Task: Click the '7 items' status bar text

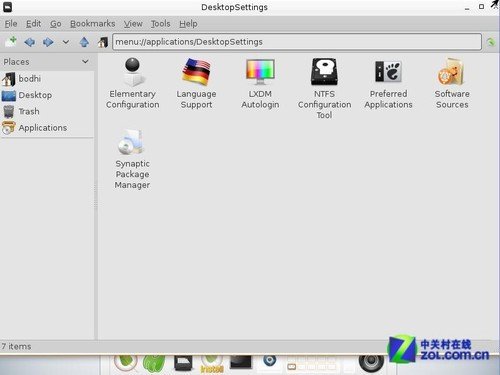Action: [16, 346]
